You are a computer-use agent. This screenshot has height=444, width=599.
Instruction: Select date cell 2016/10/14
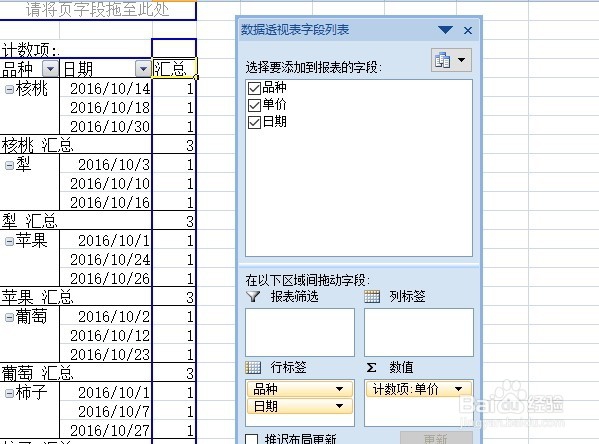(106, 89)
